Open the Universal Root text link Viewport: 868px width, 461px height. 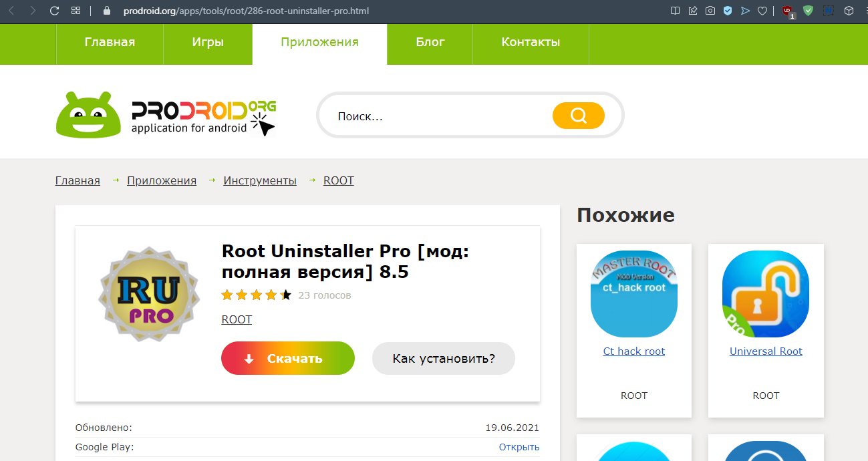[766, 351]
